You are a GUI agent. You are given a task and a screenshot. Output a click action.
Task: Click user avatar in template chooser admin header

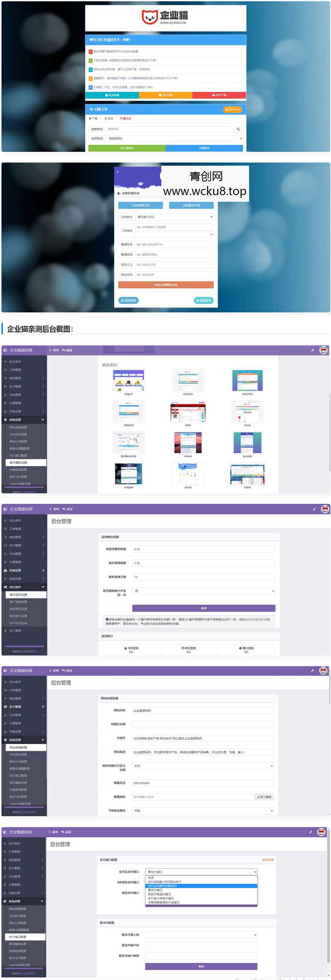point(324,350)
